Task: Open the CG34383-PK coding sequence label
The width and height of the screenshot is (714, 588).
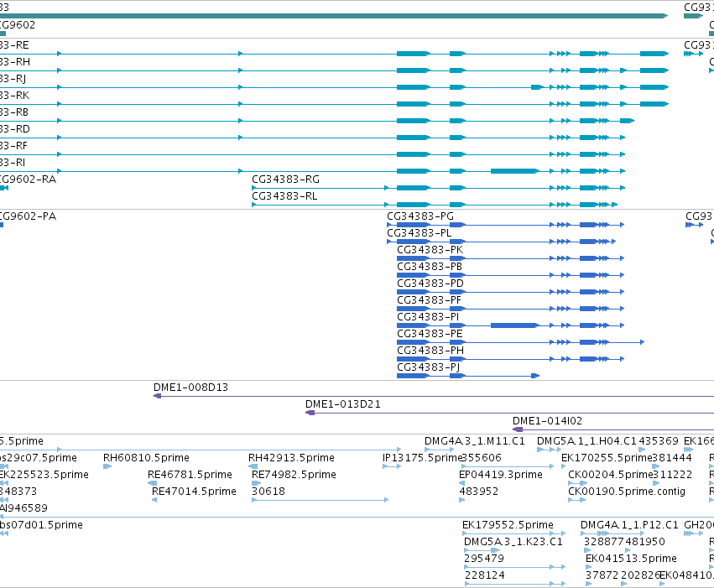Action: 430,250
